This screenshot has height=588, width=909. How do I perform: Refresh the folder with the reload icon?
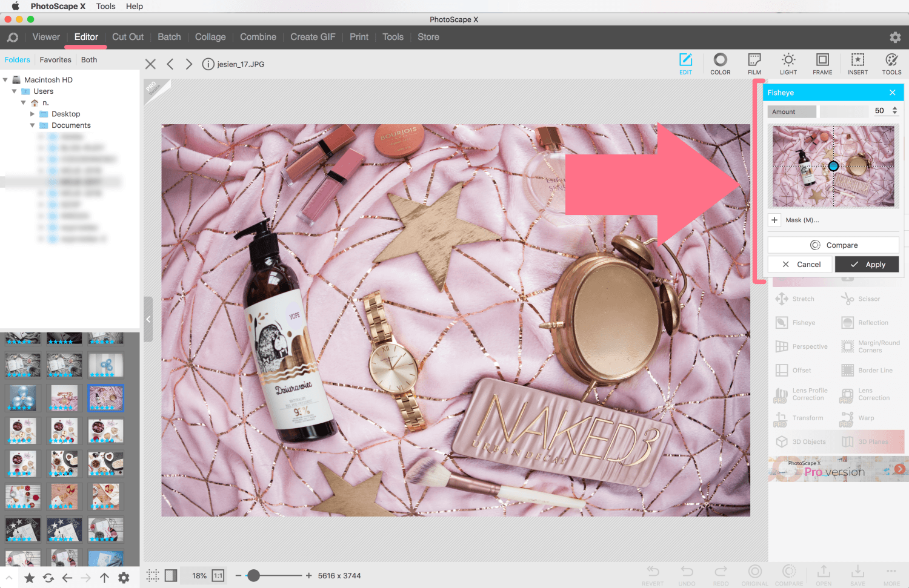click(x=48, y=578)
